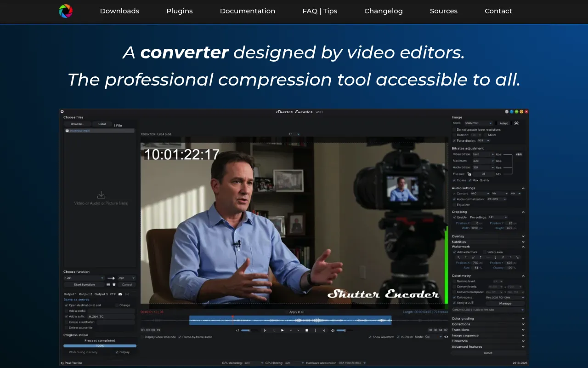
Task: Click the gear icon in app corner
Action: click(62, 111)
